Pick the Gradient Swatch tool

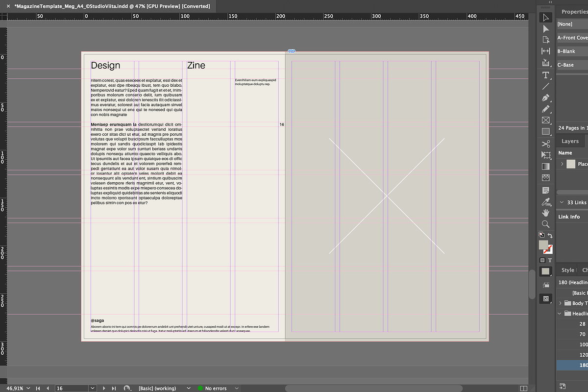click(x=545, y=166)
